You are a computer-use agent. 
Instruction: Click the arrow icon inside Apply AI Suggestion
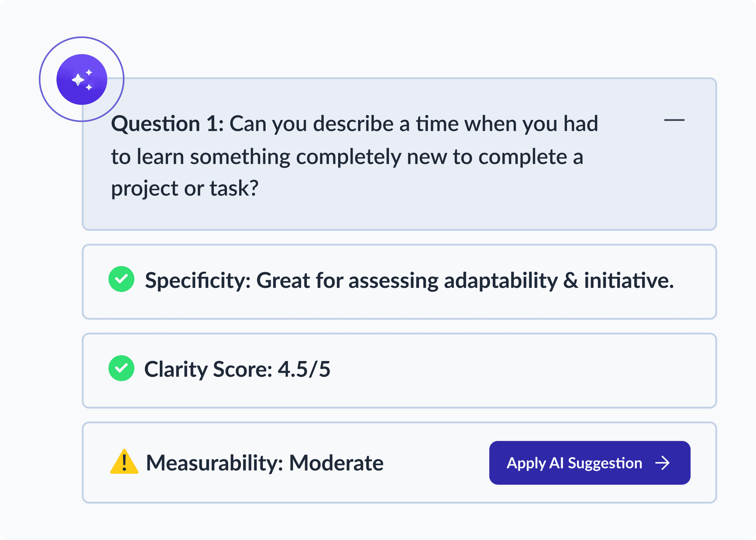663,463
